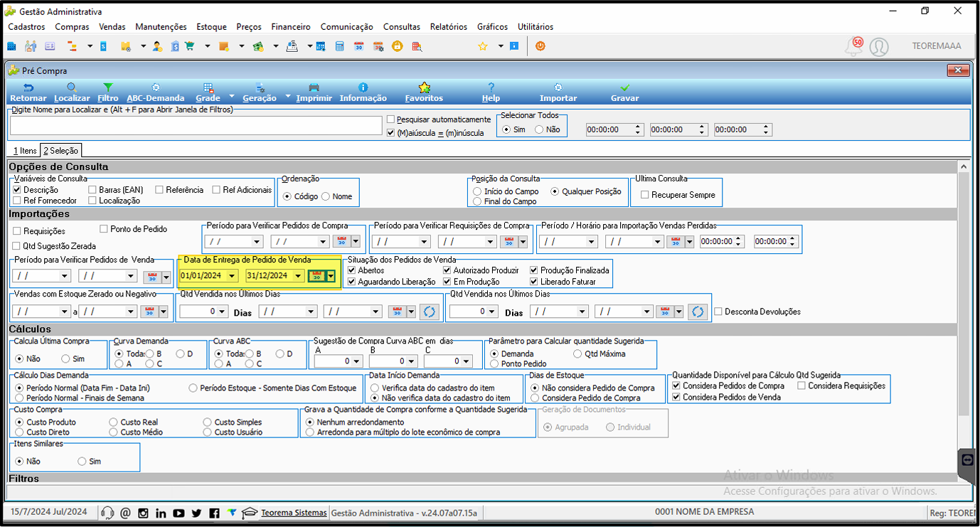Switch to the 2 Seleção tab
Screen dimensions: 980x527
(60, 151)
